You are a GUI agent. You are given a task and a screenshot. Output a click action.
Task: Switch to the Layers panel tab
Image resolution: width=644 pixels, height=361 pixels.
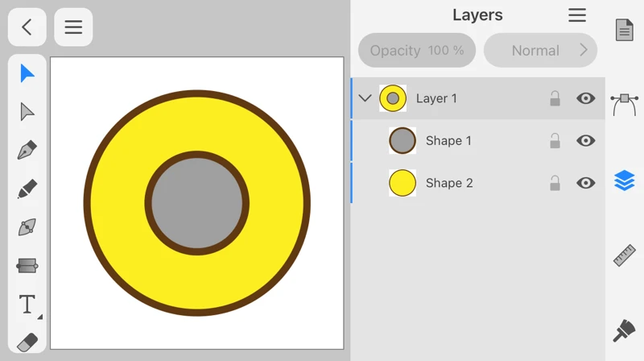coord(625,180)
